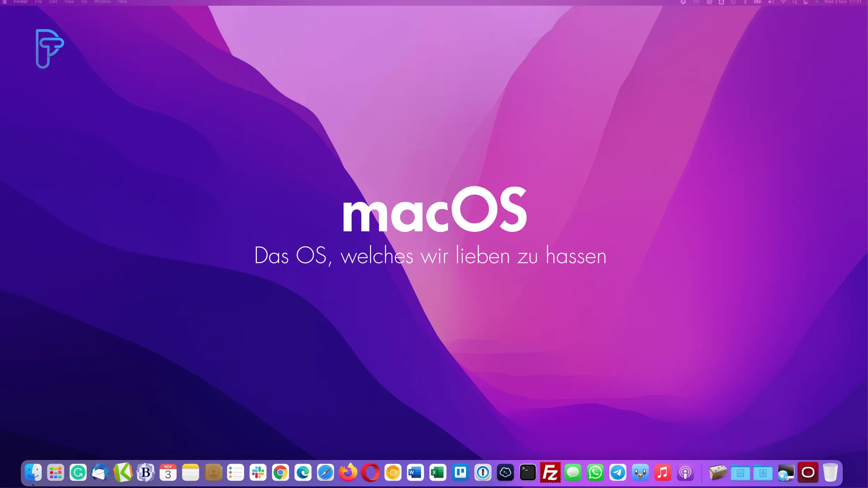
Task: Open the Contacts app
Action: pyautogui.click(x=213, y=472)
